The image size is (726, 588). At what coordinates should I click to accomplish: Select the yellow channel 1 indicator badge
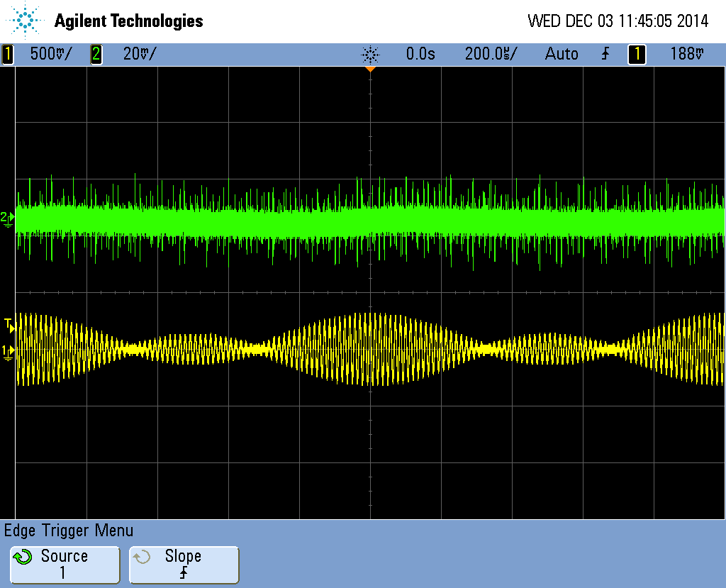tap(8, 54)
